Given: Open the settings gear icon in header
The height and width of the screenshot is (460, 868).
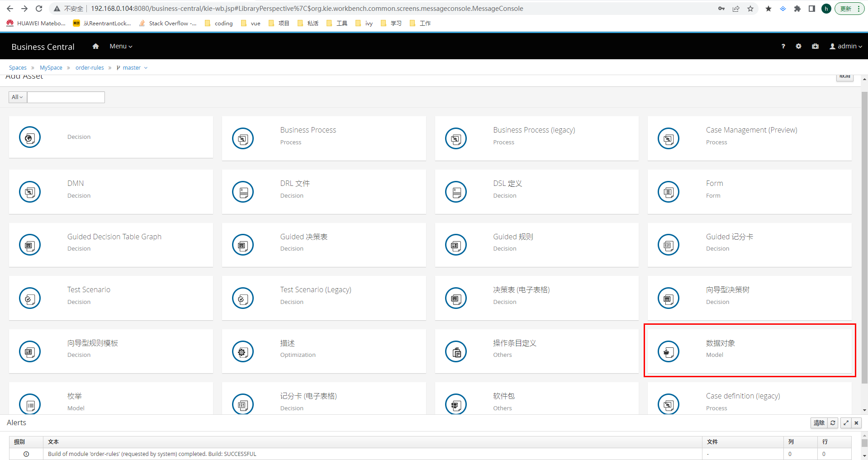Looking at the screenshot, I should [798, 46].
